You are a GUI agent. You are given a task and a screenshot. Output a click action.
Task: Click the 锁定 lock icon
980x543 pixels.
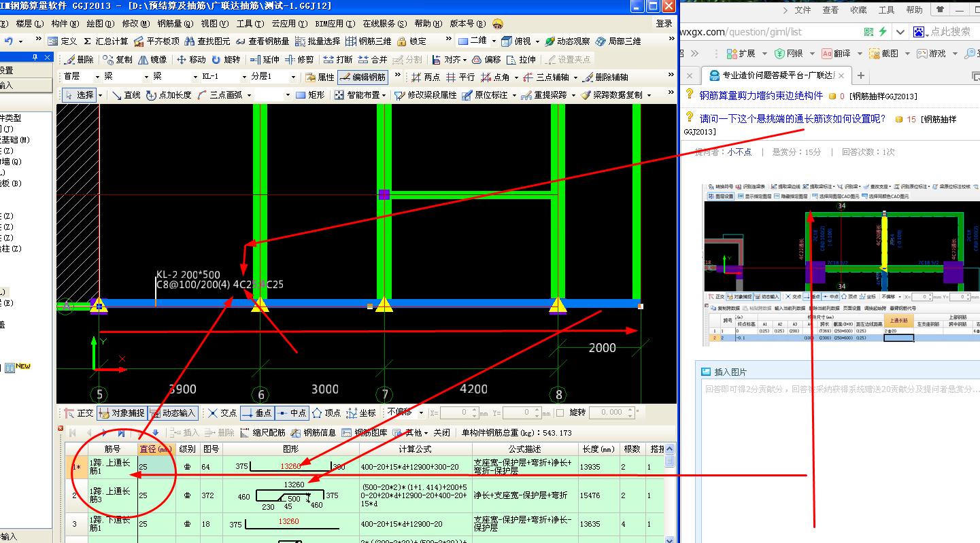tap(411, 41)
